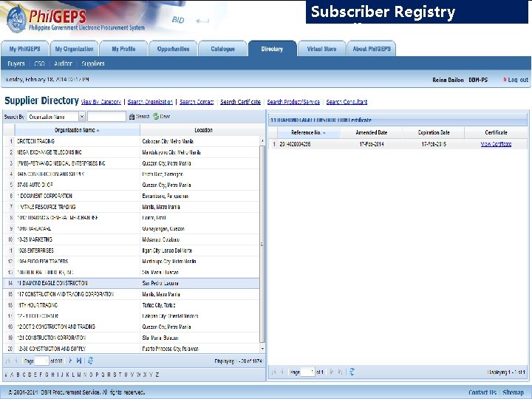
Task: Open the Opportunities tab
Action: 174,49
